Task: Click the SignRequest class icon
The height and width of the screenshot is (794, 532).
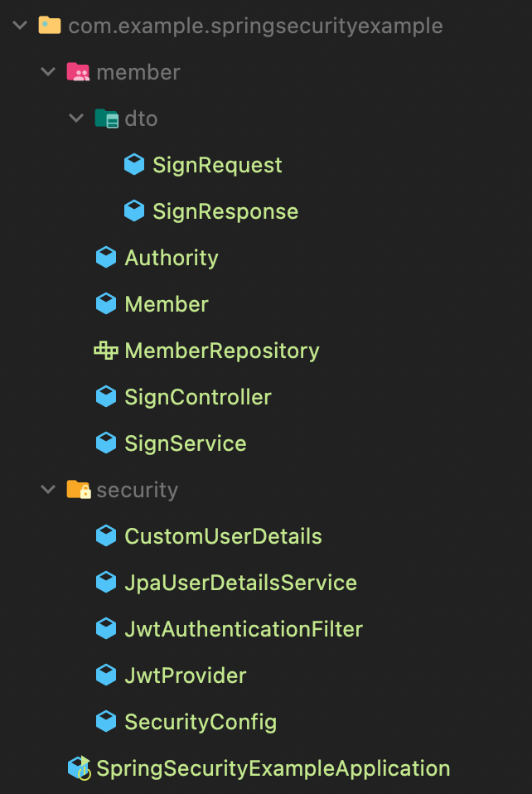Action: pos(134,165)
